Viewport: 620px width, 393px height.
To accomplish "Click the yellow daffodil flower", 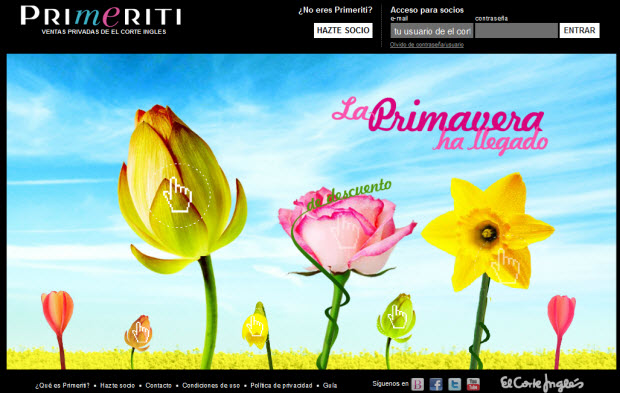I will coord(489,232).
